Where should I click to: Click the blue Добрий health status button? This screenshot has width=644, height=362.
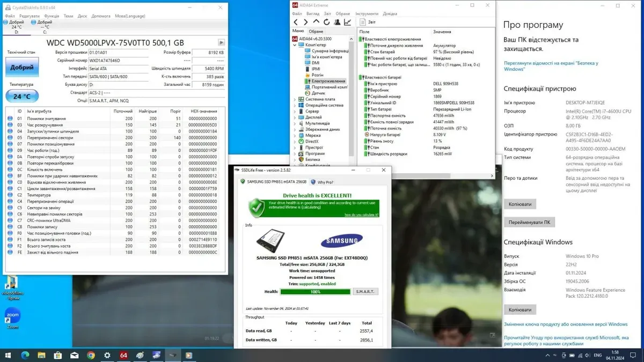pyautogui.click(x=22, y=68)
